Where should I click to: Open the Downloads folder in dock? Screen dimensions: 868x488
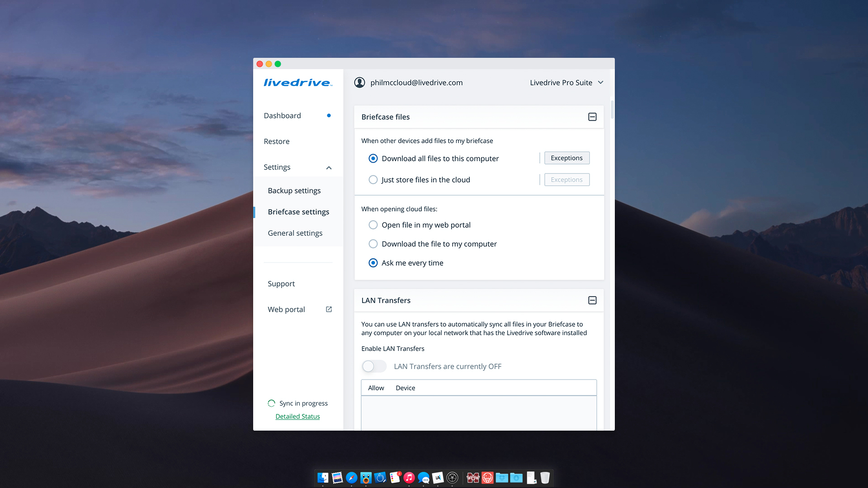coord(516,478)
